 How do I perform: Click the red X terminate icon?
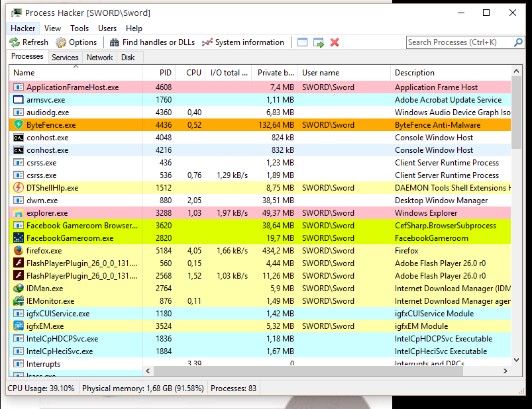tap(335, 42)
